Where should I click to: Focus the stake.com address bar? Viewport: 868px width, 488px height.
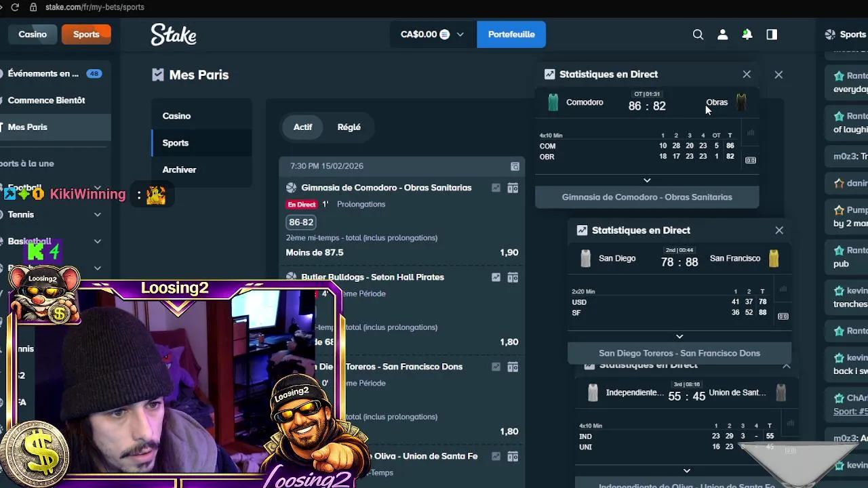coord(95,7)
